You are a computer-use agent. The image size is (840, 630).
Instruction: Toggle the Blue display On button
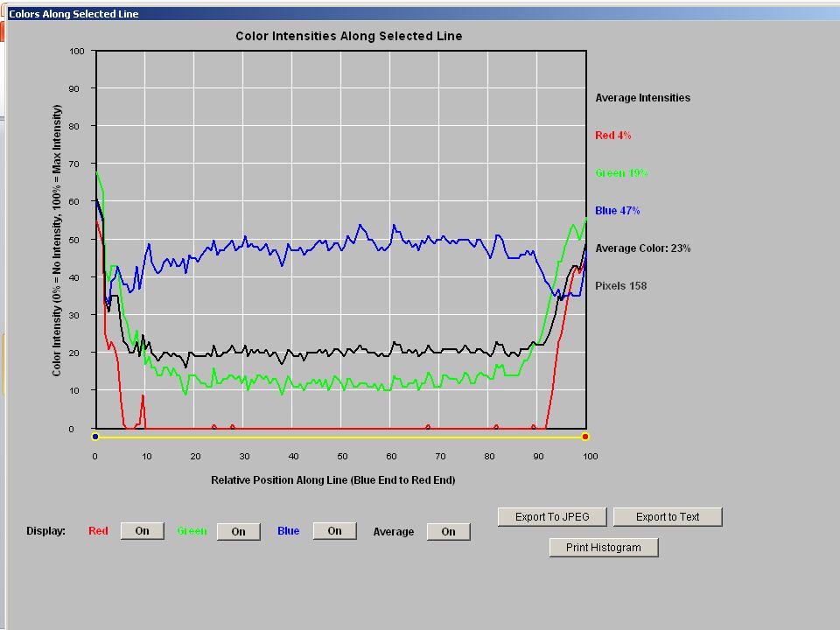pos(335,531)
